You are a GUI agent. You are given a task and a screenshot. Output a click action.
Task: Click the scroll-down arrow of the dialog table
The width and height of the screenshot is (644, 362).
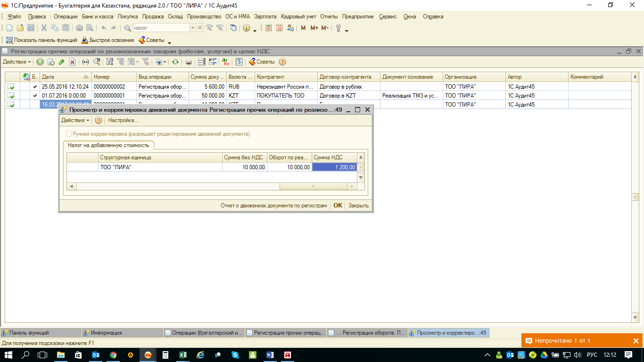pos(361,178)
